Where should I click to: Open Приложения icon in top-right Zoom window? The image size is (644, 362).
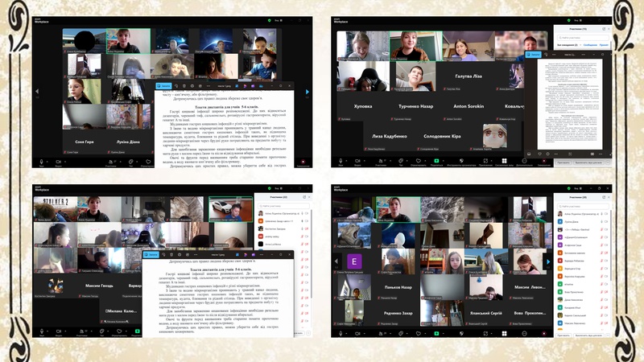click(485, 161)
